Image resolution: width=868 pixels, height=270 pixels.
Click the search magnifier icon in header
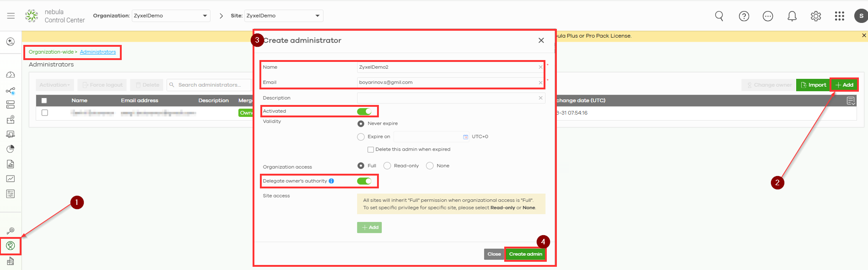click(719, 16)
